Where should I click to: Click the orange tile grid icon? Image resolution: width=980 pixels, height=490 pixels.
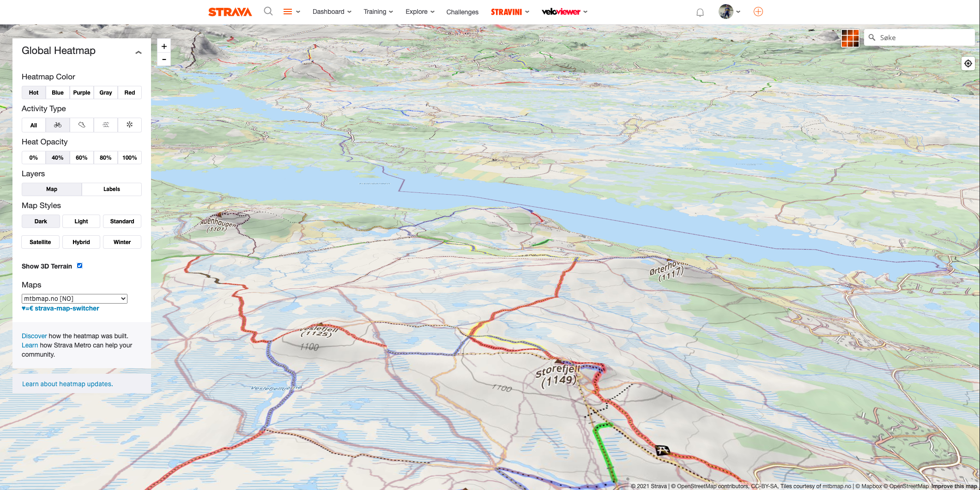[x=850, y=38]
